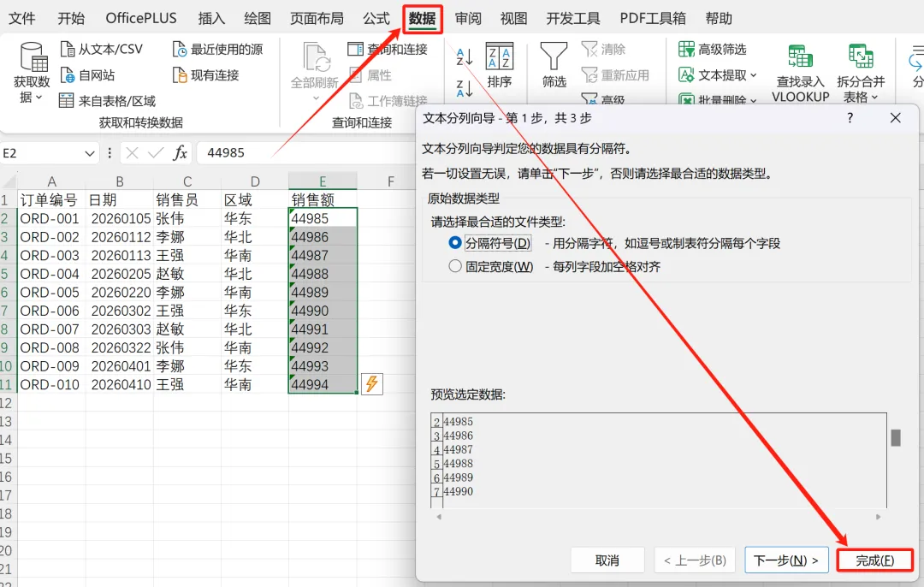This screenshot has width=924, height=587.
Task: Open 高级筛选 tool
Action: pyautogui.click(x=712, y=49)
